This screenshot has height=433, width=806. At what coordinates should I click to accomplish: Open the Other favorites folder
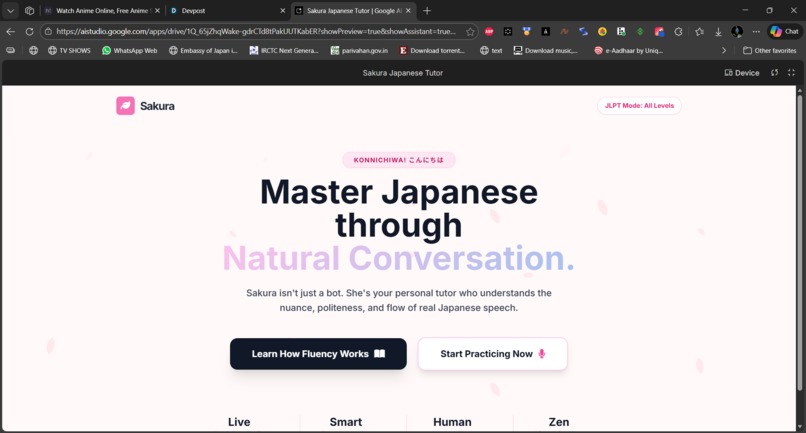pyautogui.click(x=770, y=50)
